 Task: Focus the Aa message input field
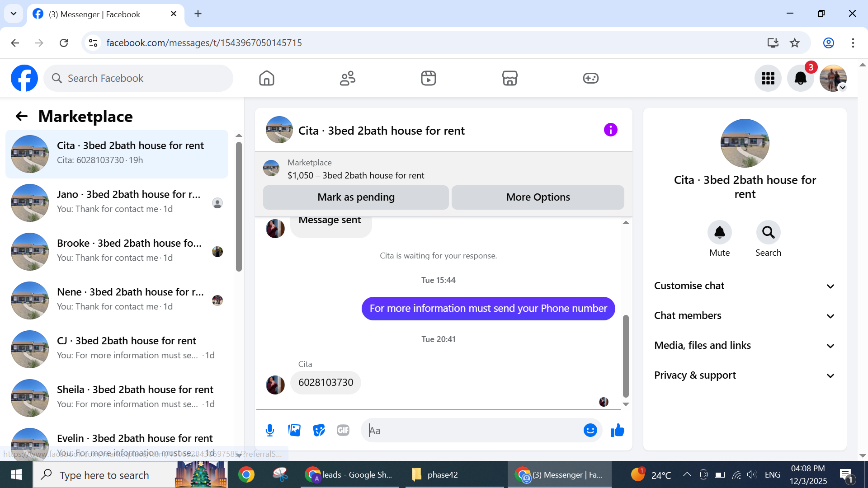tap(472, 431)
